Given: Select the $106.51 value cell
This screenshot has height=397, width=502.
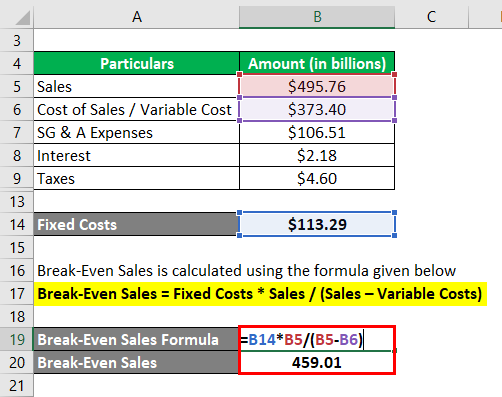Looking at the screenshot, I should pos(317,132).
